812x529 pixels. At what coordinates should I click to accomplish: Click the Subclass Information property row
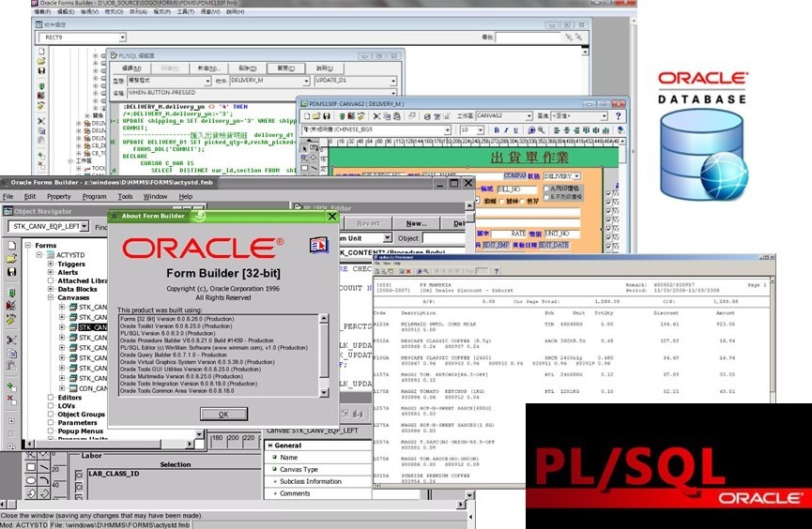(318, 481)
